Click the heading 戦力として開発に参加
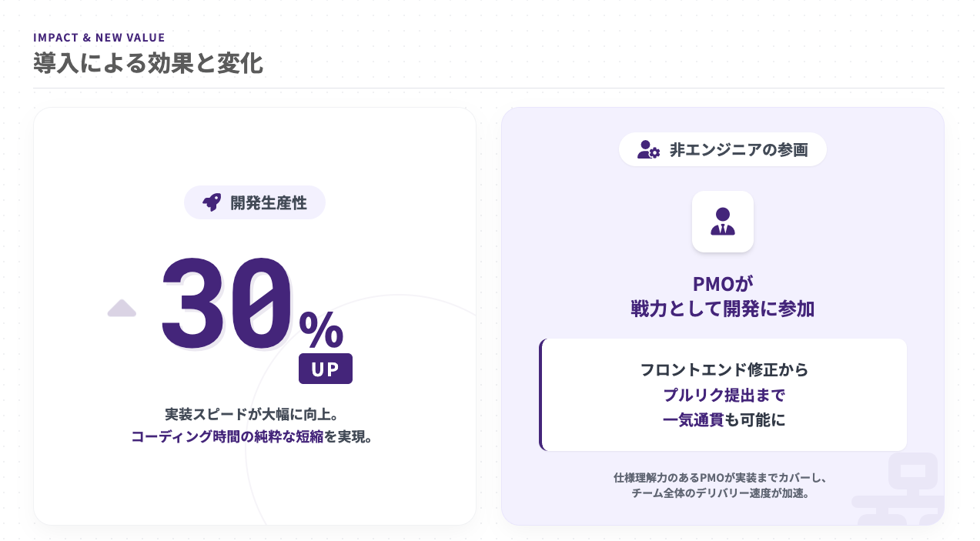The width and height of the screenshot is (980, 541). pyautogui.click(x=722, y=309)
